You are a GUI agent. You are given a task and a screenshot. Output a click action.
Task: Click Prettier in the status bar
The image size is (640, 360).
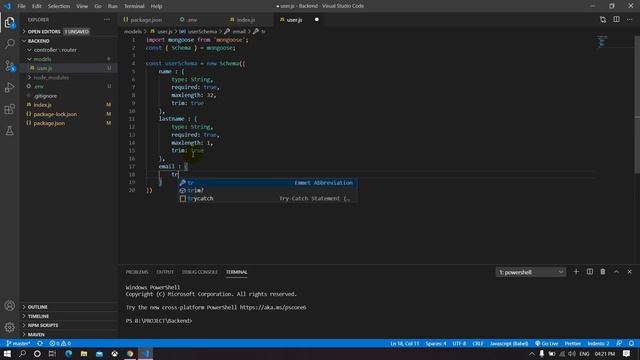coord(573,343)
